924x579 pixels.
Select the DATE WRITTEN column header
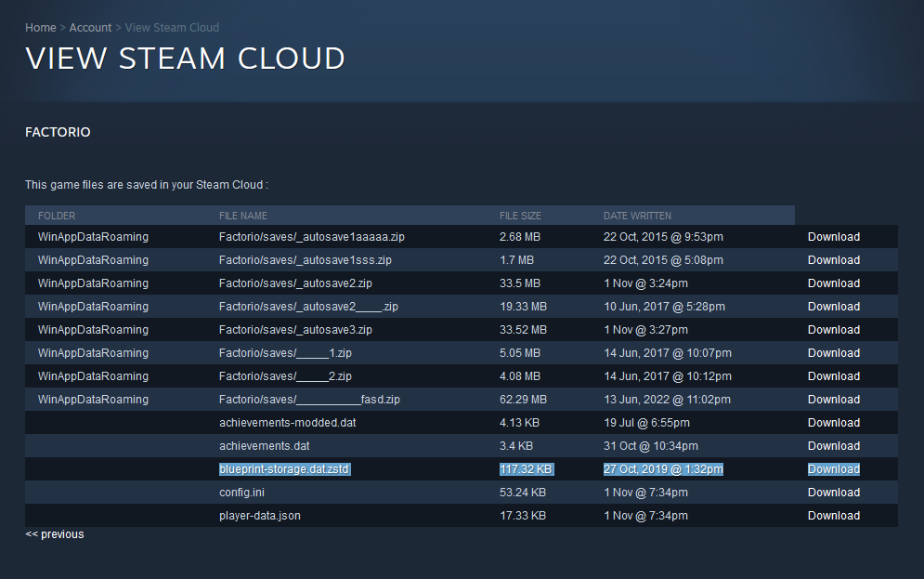coord(637,216)
